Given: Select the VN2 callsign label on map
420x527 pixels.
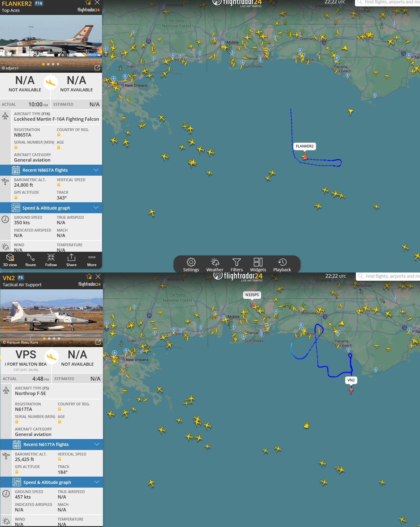Looking at the screenshot, I should 351,380.
